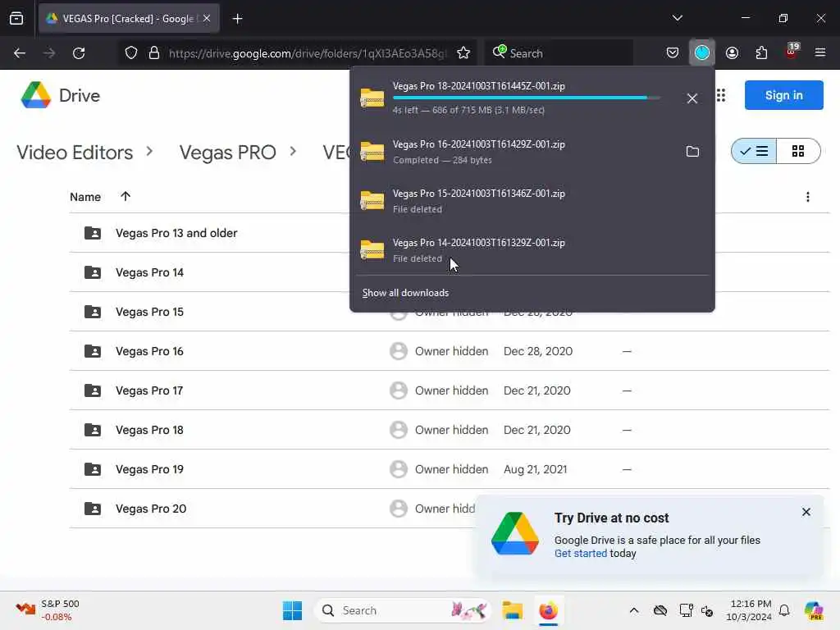This screenshot has width=840, height=630.
Task: Open the Vegas Pro 18 folder
Action: (149, 430)
